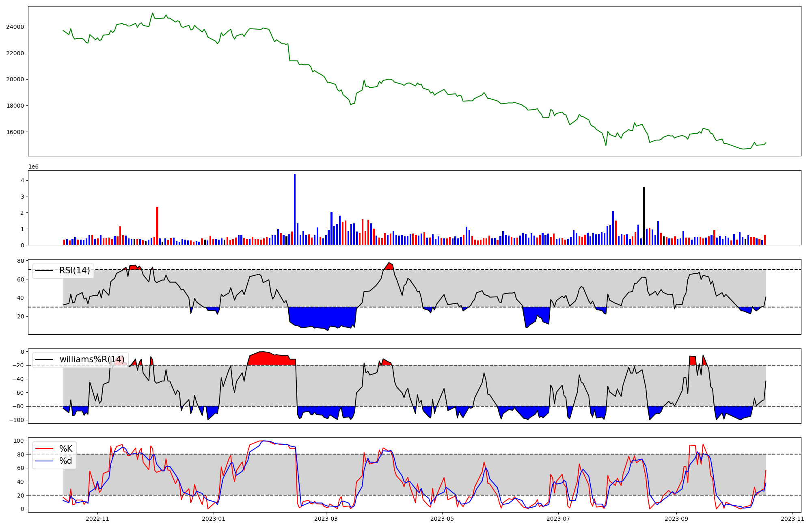Click the 16000 price axis label
Screen dimensions: 812x528
pos(15,132)
